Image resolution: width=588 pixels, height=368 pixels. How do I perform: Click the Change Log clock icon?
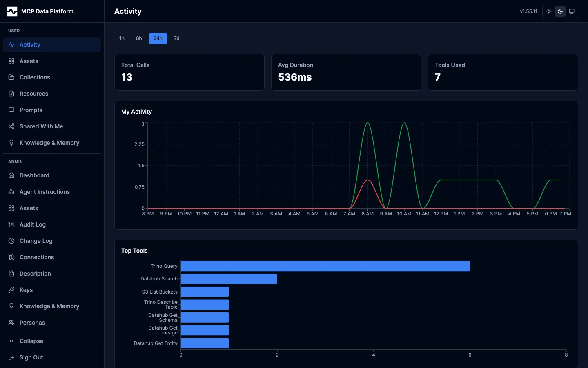pos(11,241)
